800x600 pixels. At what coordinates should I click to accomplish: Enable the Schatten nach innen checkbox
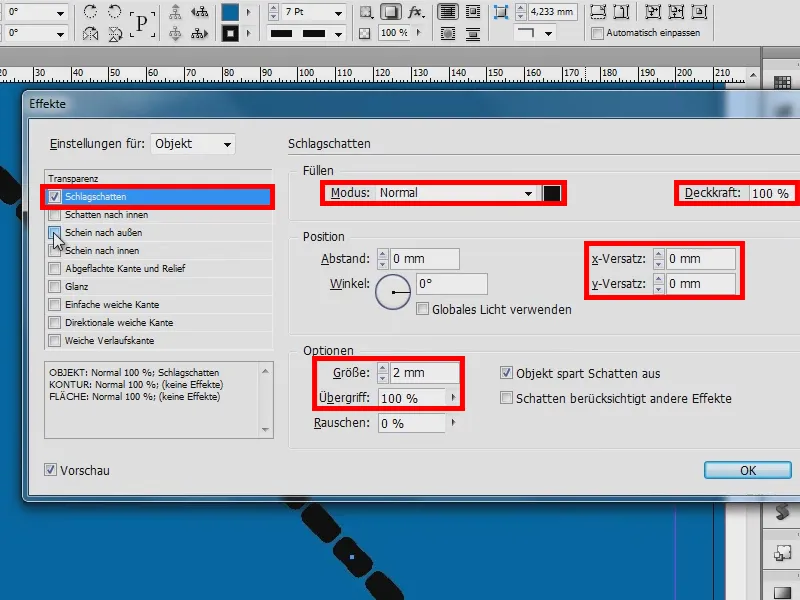coord(54,215)
